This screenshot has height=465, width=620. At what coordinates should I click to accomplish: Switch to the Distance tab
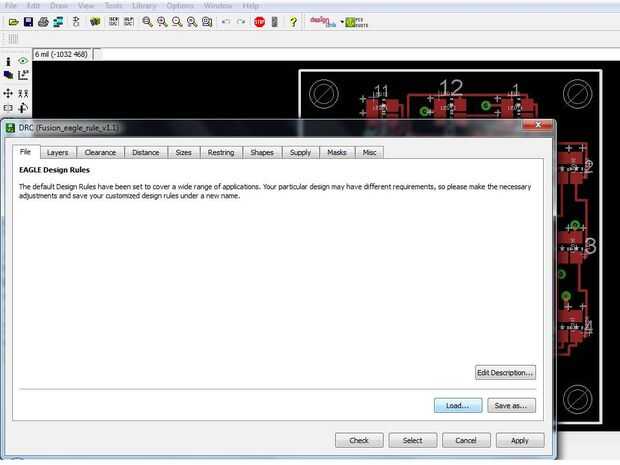146,153
